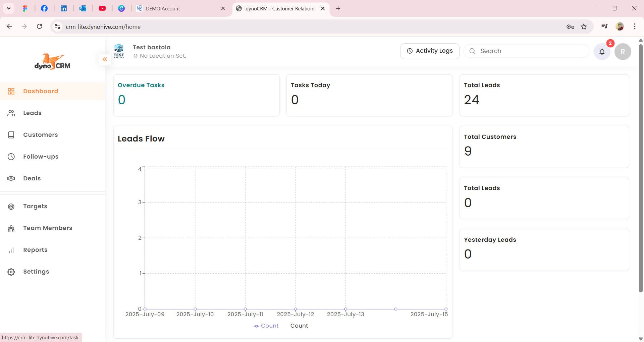Viewport: 644px width, 342px height.
Task: Open Chrome's three-dot menu
Action: [x=635, y=26]
